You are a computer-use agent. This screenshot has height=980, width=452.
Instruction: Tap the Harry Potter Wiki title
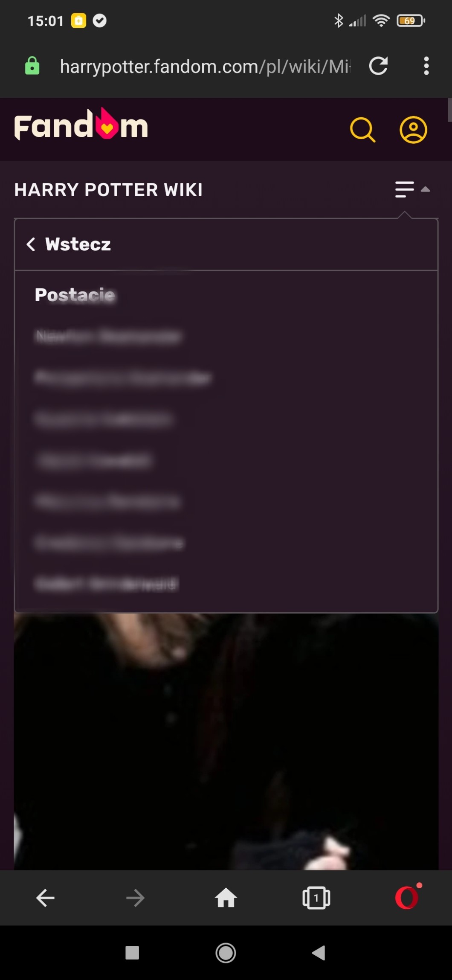coord(108,190)
